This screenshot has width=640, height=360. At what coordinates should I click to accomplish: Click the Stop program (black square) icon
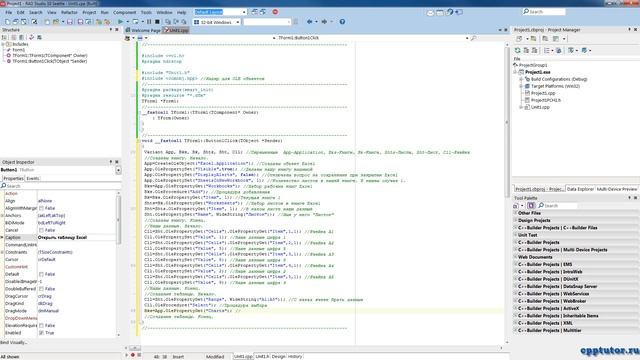point(157,22)
